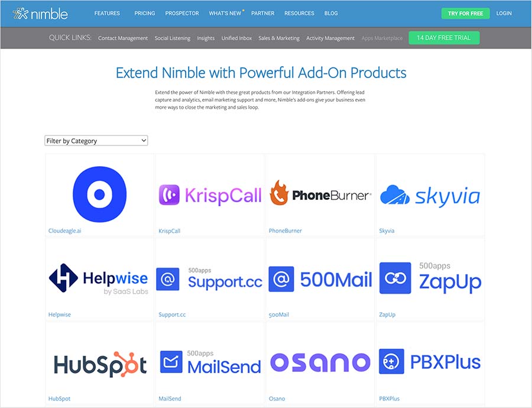Click the KrispCall text link
Viewport: 532px width, 408px height.
point(169,231)
